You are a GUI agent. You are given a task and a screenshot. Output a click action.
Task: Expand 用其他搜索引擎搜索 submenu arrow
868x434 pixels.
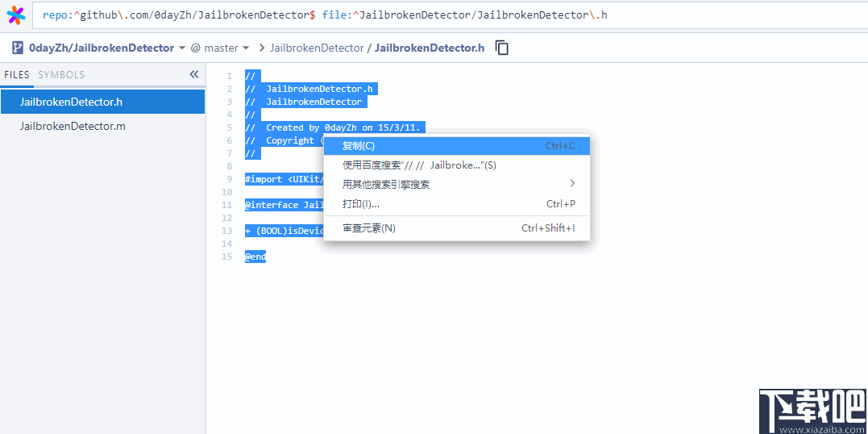(x=572, y=183)
